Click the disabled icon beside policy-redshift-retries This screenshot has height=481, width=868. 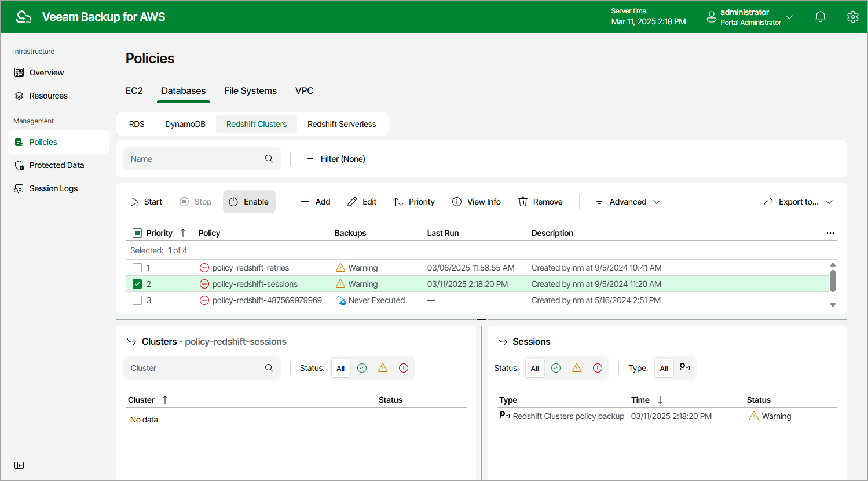click(x=204, y=268)
